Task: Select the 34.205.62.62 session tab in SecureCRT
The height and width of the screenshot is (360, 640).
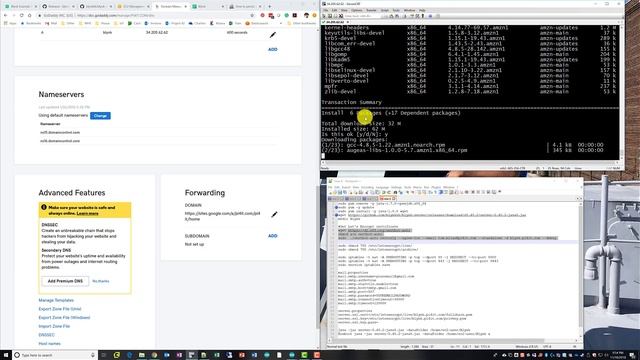Action: pyautogui.click(x=335, y=22)
